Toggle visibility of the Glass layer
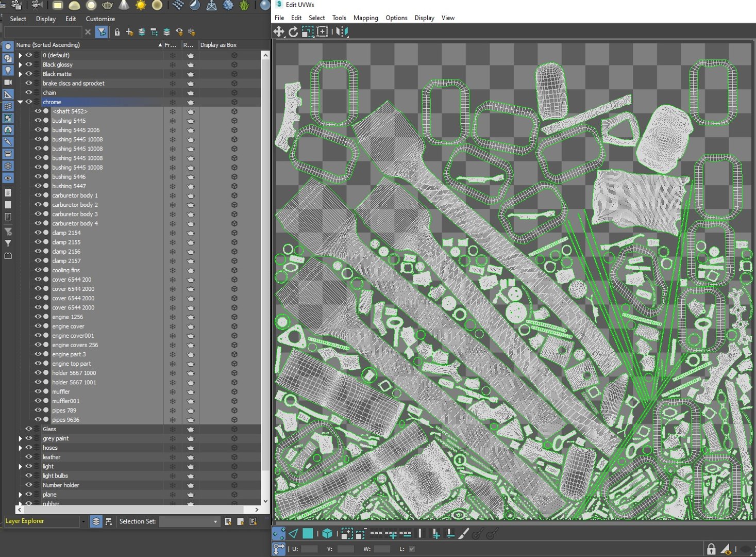 [x=29, y=429]
